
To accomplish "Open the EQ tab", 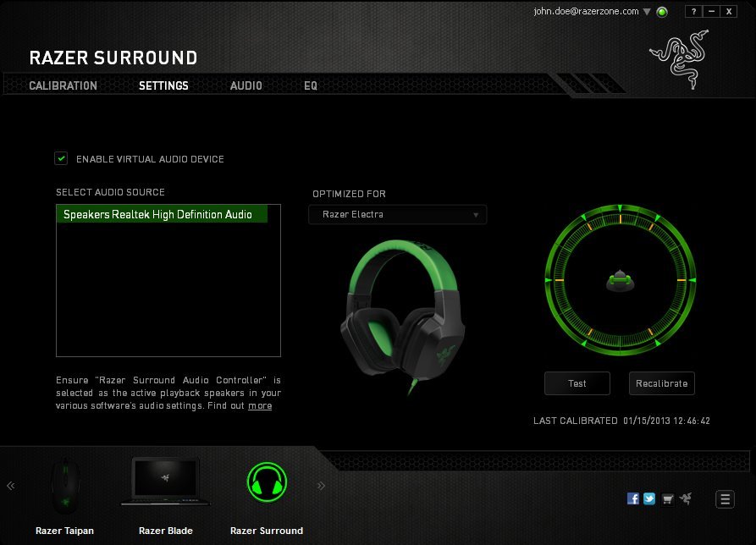I will (x=311, y=85).
